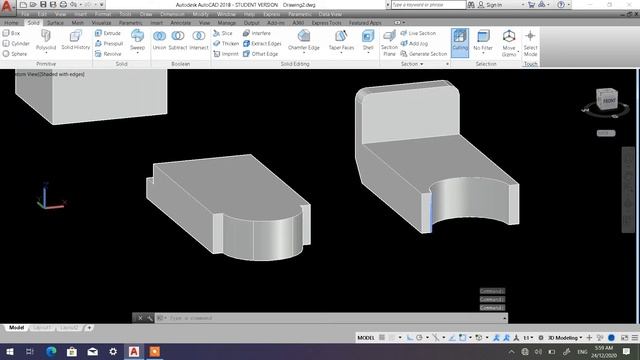
Task: Click the Taper Faces tool icon
Action: point(341,37)
